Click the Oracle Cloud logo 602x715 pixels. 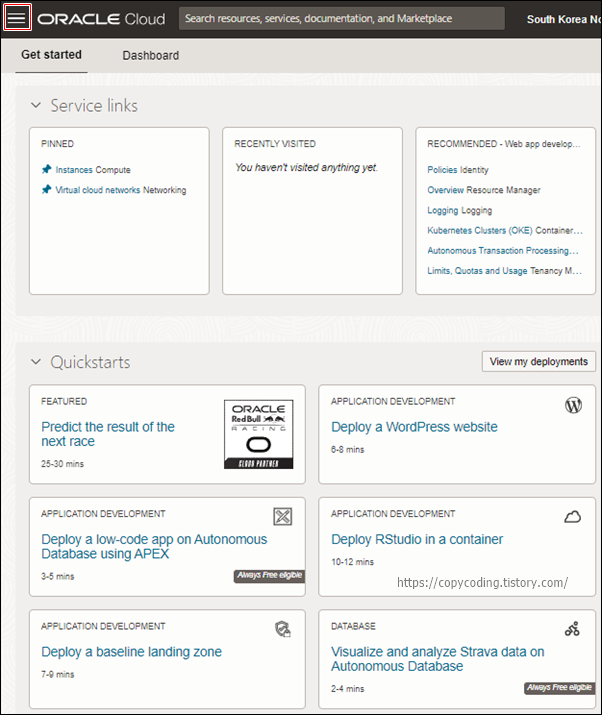coord(101,19)
